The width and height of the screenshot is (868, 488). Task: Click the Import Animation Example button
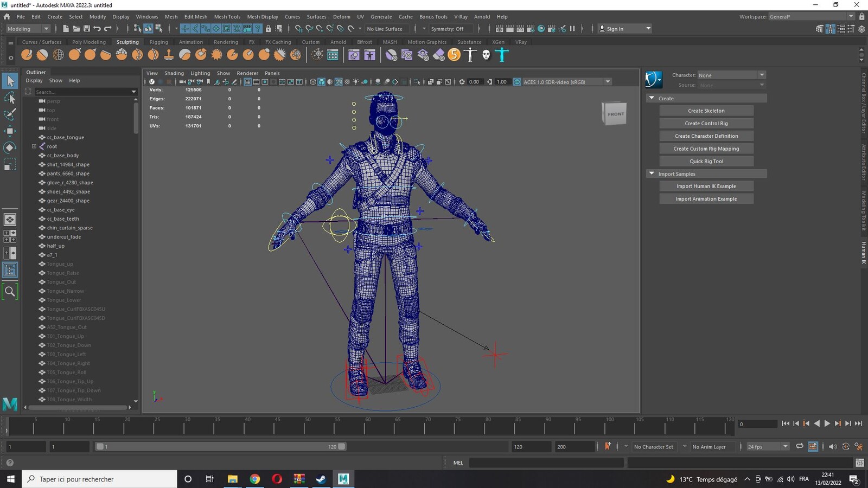706,199
